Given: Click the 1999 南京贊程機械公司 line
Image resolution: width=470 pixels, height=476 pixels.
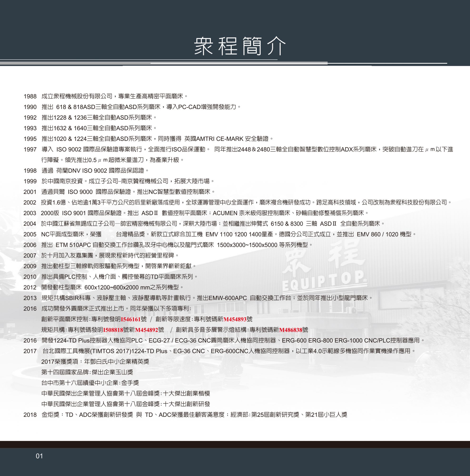Looking at the screenshot, I should pos(119,181).
